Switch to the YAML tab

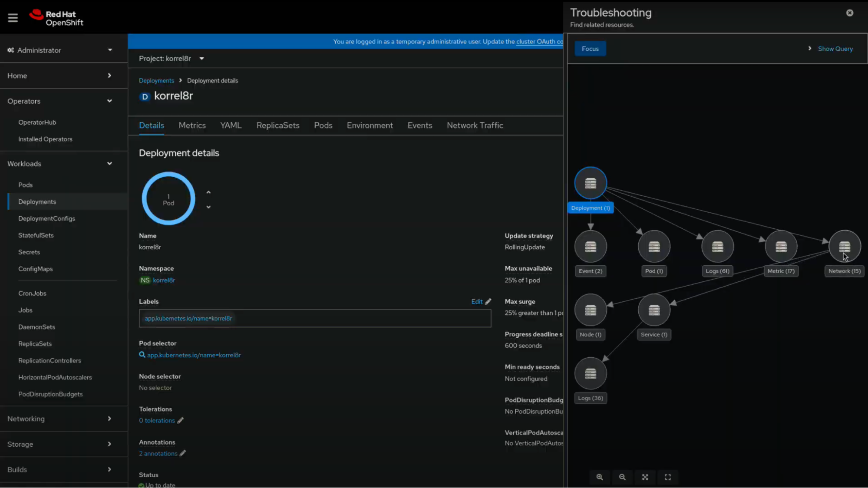coord(231,125)
